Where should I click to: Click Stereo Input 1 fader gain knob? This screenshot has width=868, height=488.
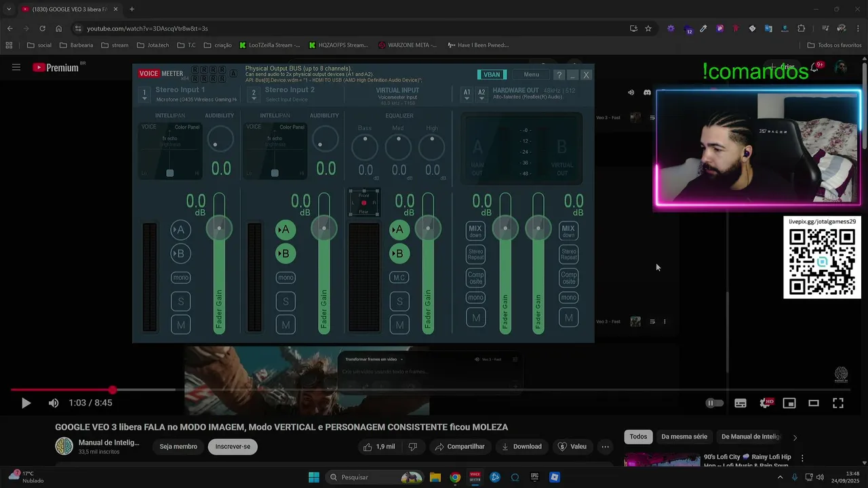coord(219,228)
